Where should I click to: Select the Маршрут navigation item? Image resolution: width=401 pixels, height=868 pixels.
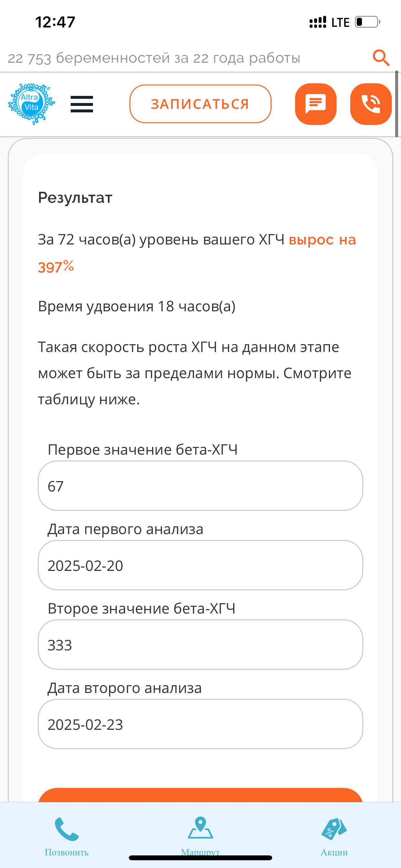click(200, 852)
